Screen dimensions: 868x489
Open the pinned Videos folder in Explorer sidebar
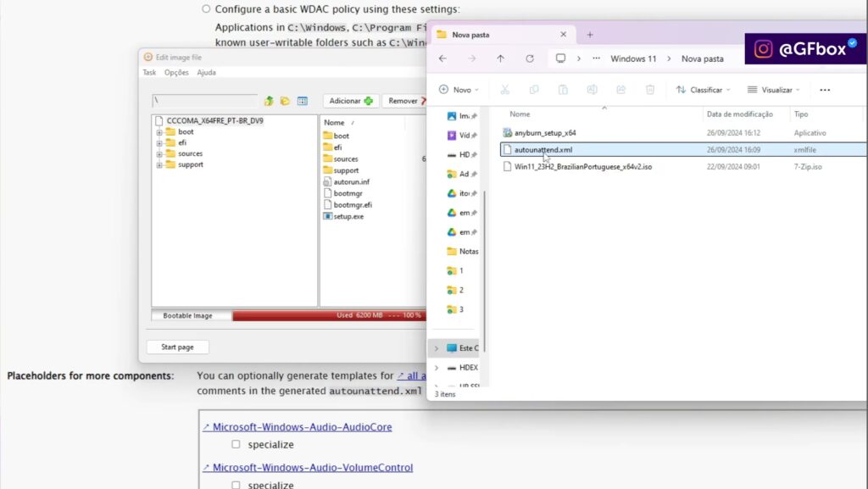point(462,136)
